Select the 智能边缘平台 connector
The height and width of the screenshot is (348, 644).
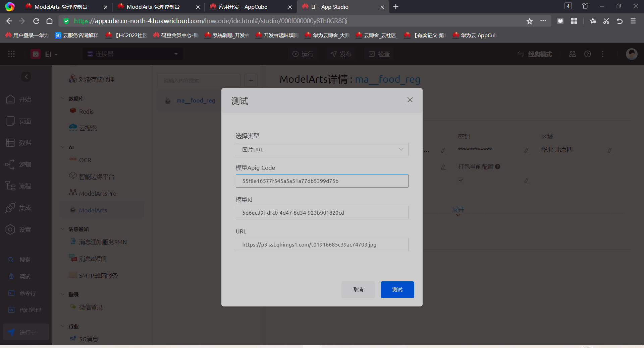(x=92, y=177)
